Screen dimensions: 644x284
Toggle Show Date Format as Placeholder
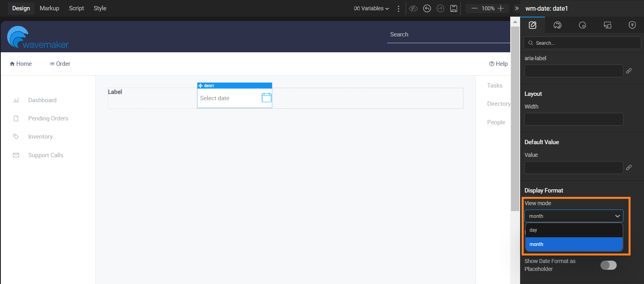(x=608, y=265)
